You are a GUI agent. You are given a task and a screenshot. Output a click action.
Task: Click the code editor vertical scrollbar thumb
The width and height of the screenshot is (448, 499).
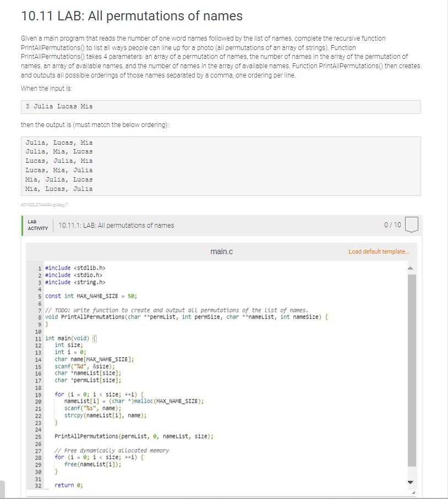click(x=412, y=370)
